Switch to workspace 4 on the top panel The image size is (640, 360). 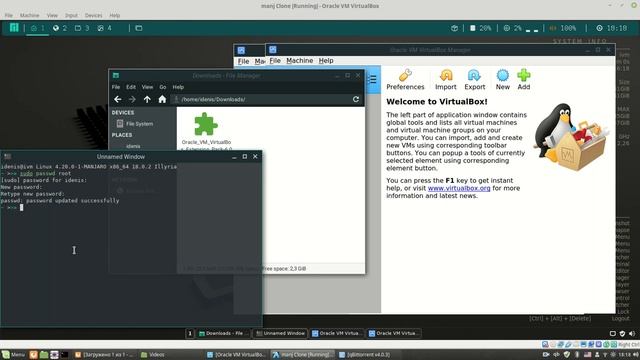[x=104, y=28]
